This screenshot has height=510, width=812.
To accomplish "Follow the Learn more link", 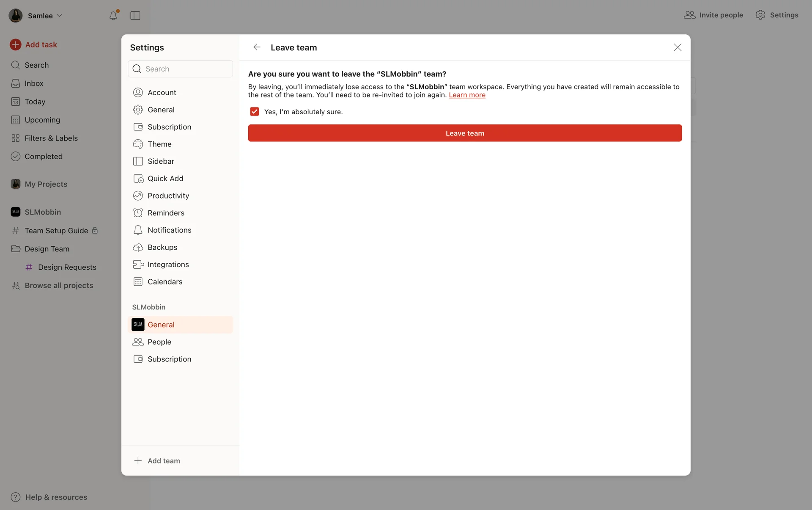I will coord(467,95).
